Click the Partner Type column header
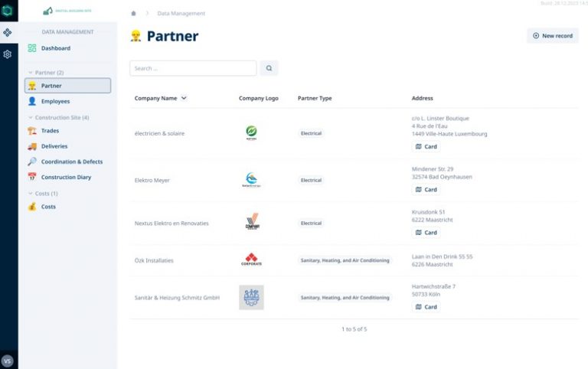 (315, 98)
